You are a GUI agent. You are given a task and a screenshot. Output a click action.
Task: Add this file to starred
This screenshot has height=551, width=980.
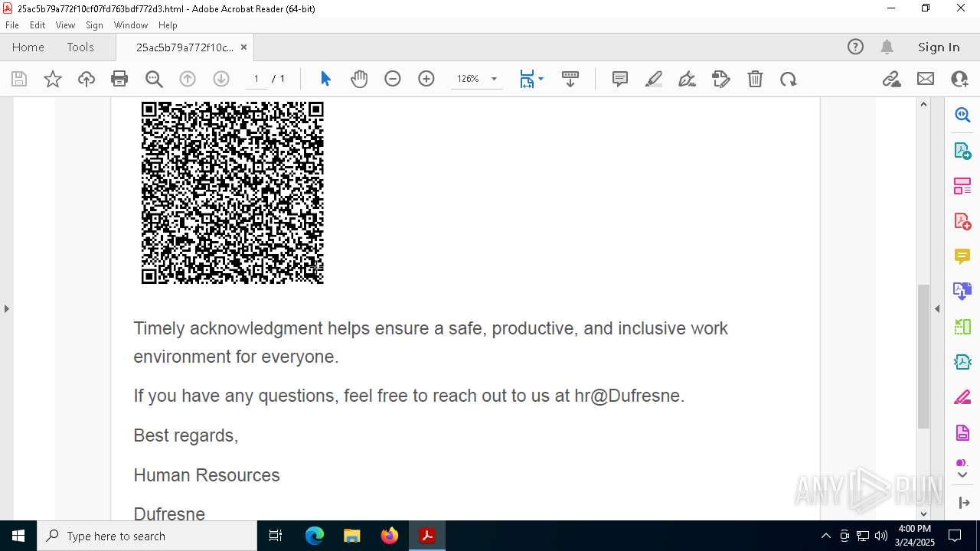coord(53,79)
